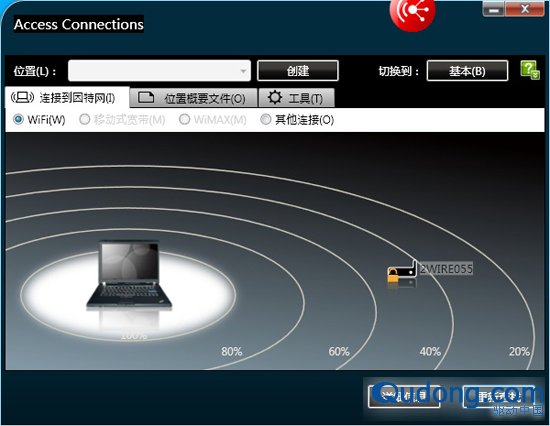
Task: Select the 其他连接(O) radio button
Action: tap(266, 119)
